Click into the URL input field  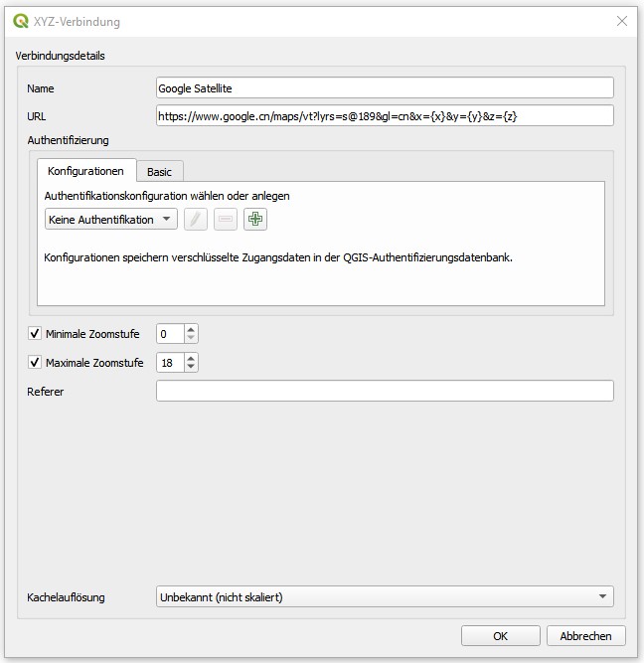[385, 116]
